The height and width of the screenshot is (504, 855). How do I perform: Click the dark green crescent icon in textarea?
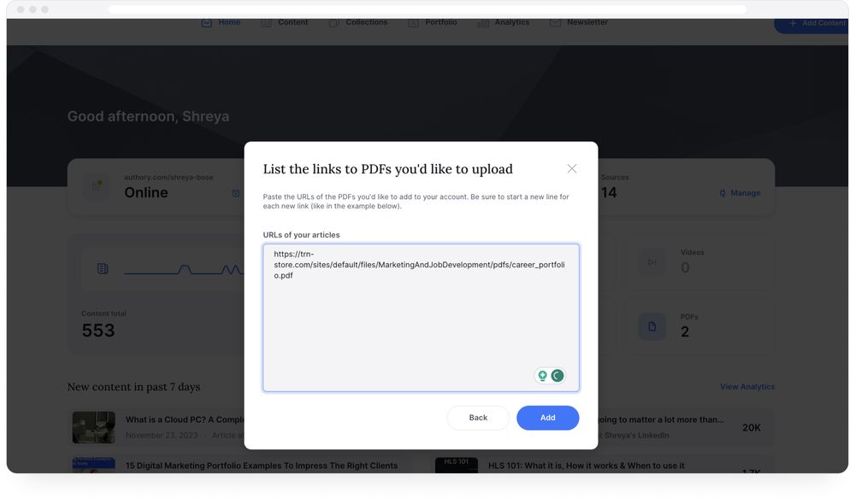[x=557, y=376]
